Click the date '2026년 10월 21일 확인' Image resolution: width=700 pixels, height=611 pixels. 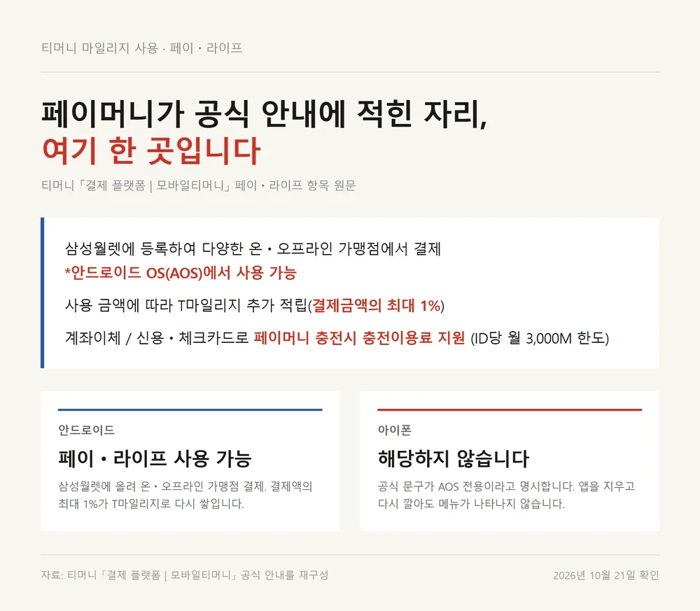(x=606, y=575)
